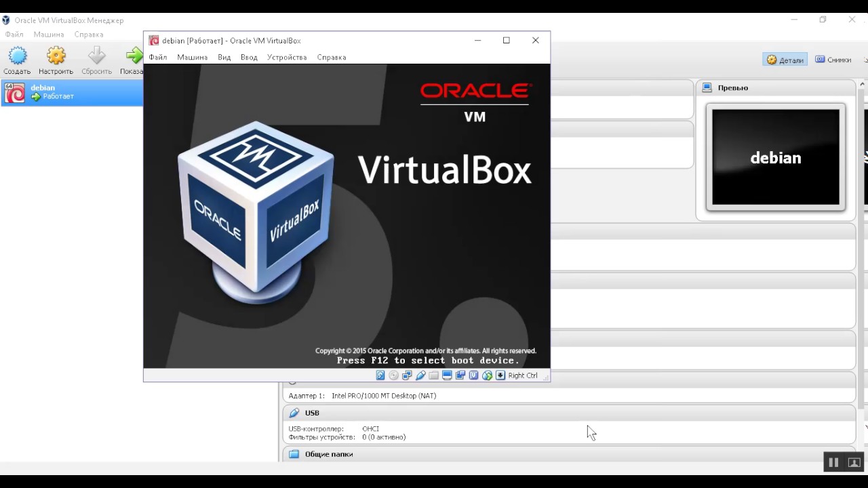
Task: Click CPU virtualization status icon
Action: point(474,375)
